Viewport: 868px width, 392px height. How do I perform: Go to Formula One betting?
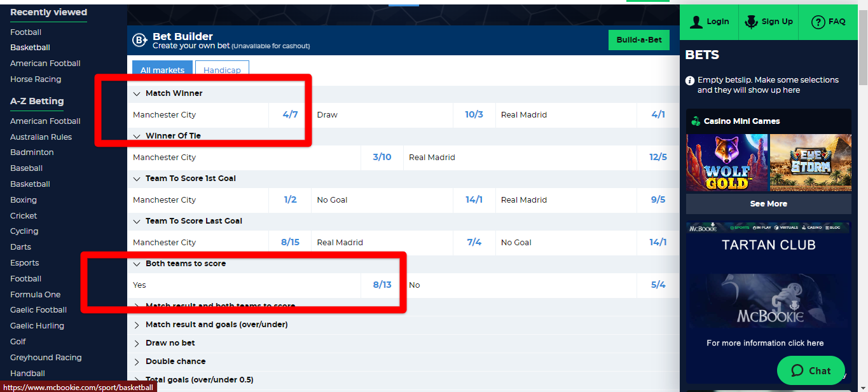tap(36, 295)
